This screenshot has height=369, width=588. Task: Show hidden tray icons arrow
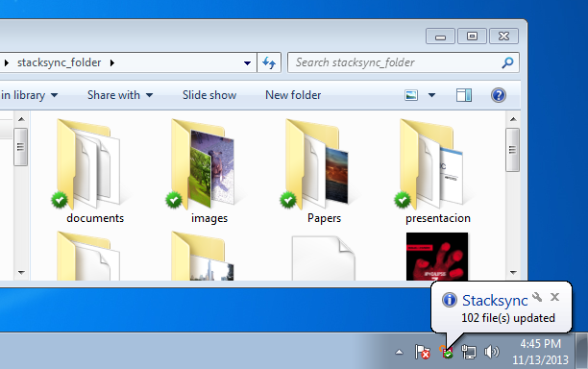[399, 352]
